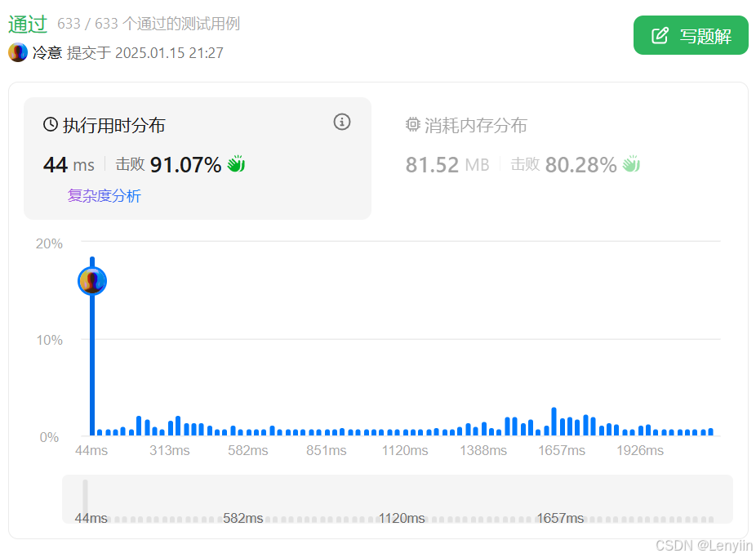Click the 通过 accepted status text

(x=28, y=25)
